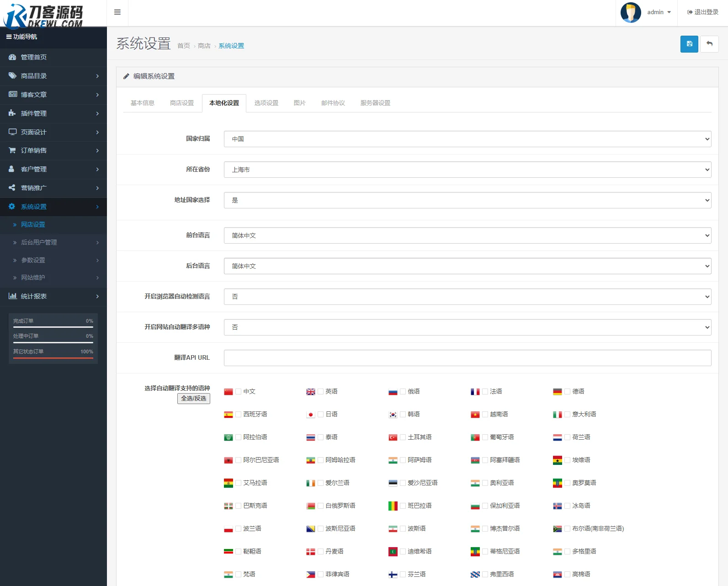
Task: Open the 前台语言 dropdown
Action: tap(467, 235)
